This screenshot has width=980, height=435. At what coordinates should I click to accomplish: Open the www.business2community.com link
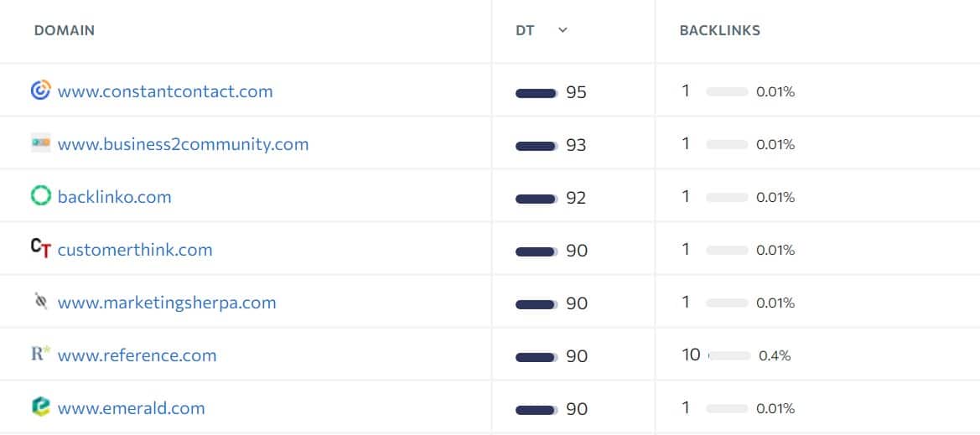click(x=183, y=144)
